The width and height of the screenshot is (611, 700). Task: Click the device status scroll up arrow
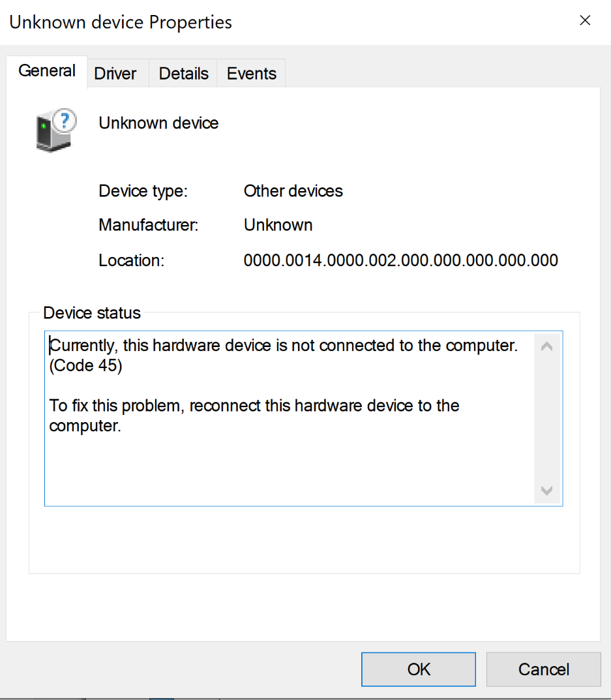click(x=546, y=346)
